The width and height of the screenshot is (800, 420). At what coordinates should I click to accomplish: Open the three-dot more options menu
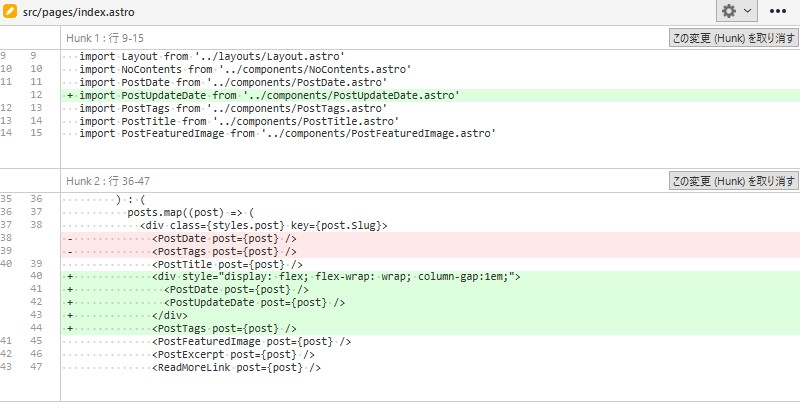point(778,12)
